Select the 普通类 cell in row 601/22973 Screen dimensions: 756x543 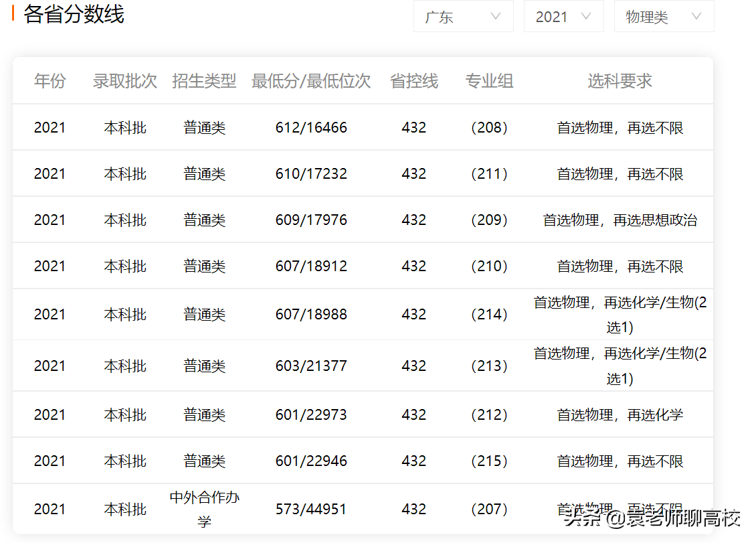[204, 414]
